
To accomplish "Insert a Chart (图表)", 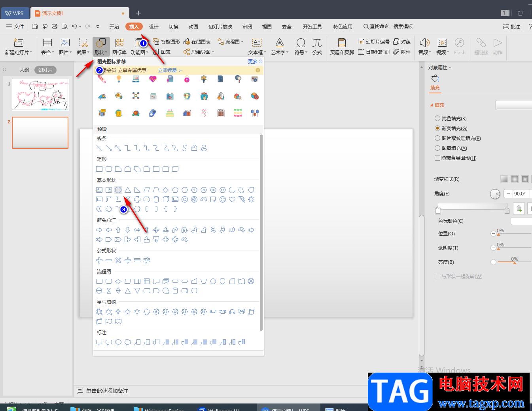I will click(x=162, y=52).
